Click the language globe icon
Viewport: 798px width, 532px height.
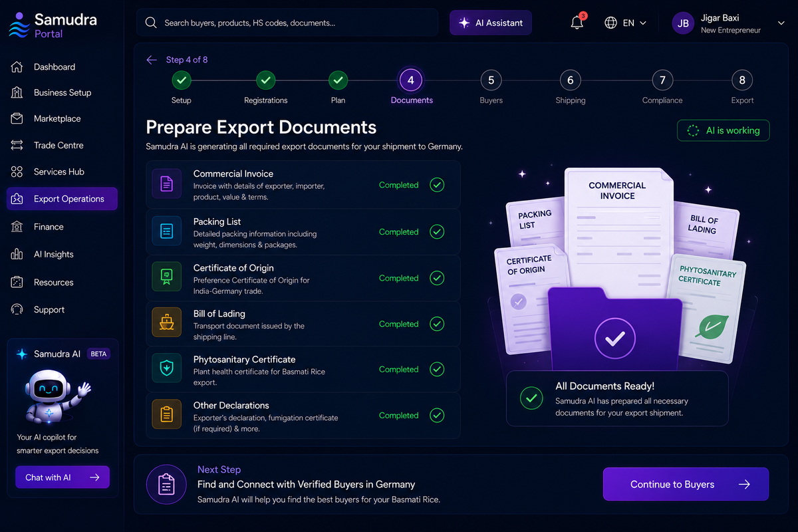coord(610,23)
